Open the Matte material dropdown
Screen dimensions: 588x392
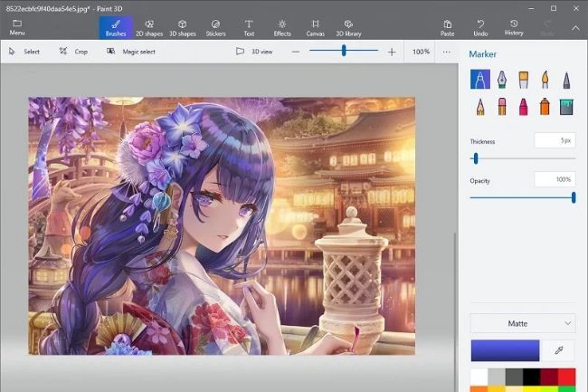[522, 323]
